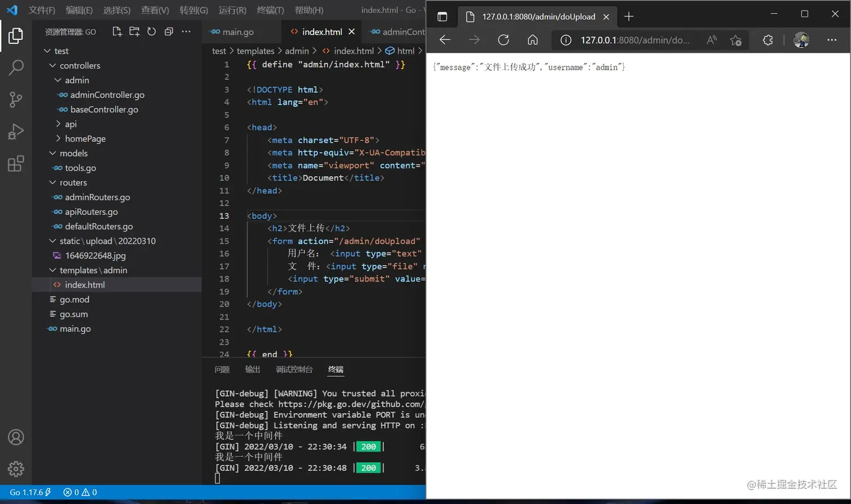Open defaultRouters.go in explorer
This screenshot has width=851, height=504.
[x=117, y=226]
